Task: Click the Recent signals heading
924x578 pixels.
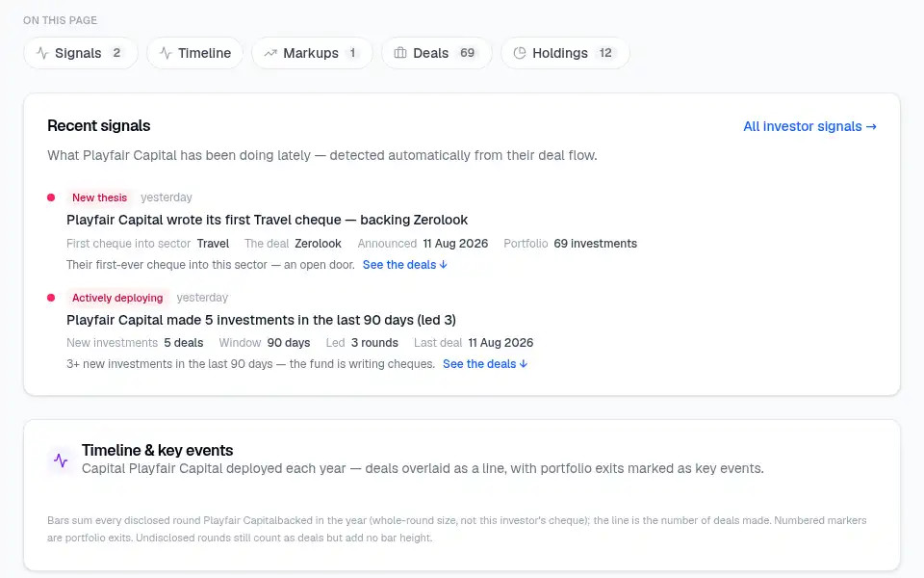Action: tap(98, 125)
